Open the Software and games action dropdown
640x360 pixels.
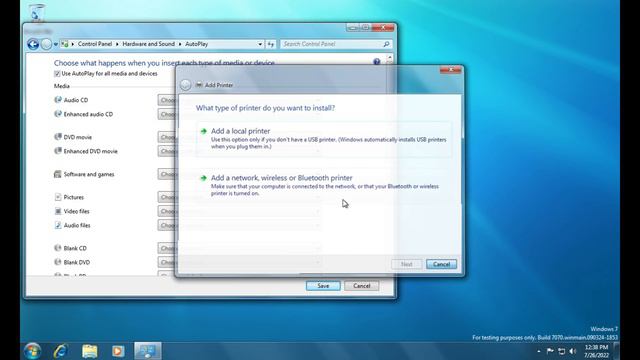[x=239, y=174]
